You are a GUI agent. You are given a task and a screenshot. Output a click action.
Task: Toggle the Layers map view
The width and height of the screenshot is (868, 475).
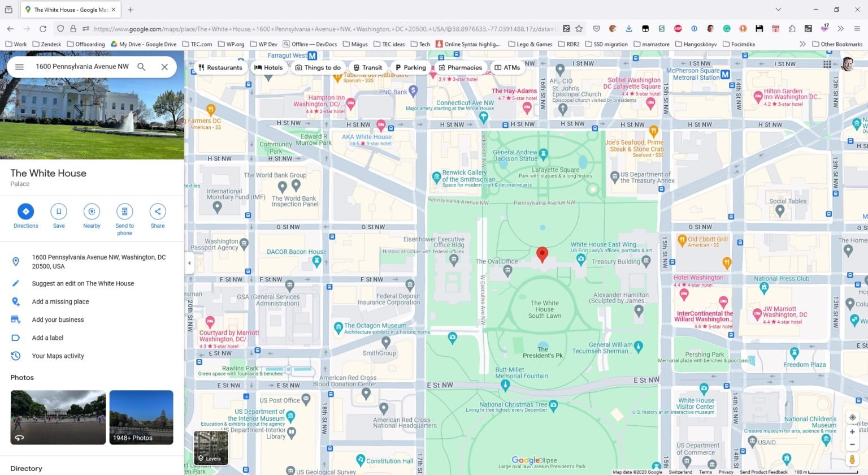pyautogui.click(x=211, y=447)
